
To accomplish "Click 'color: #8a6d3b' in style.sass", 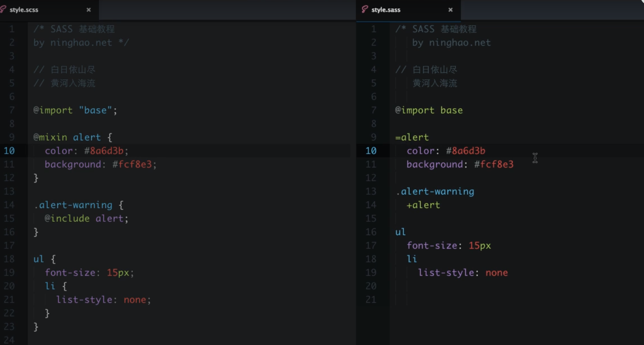I will click(446, 151).
